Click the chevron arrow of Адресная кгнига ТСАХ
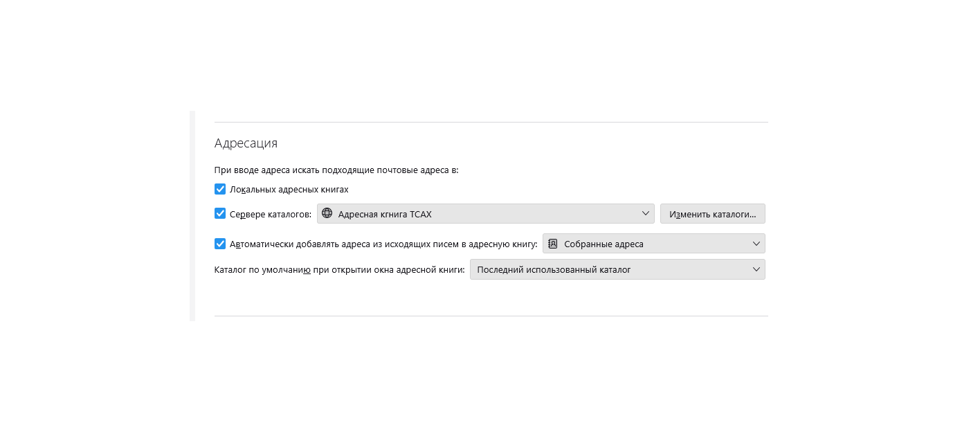Screen dimensions: 980x432 pyautogui.click(x=646, y=213)
